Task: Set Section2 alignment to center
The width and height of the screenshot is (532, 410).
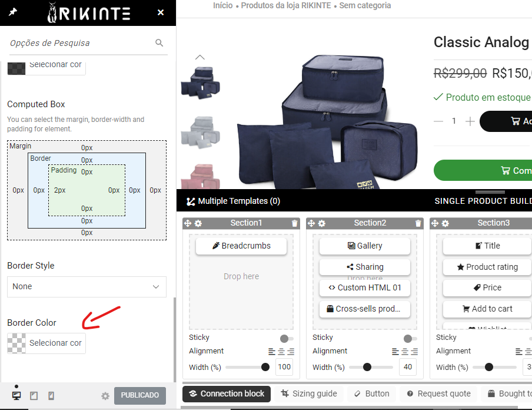Action: [x=405, y=352]
